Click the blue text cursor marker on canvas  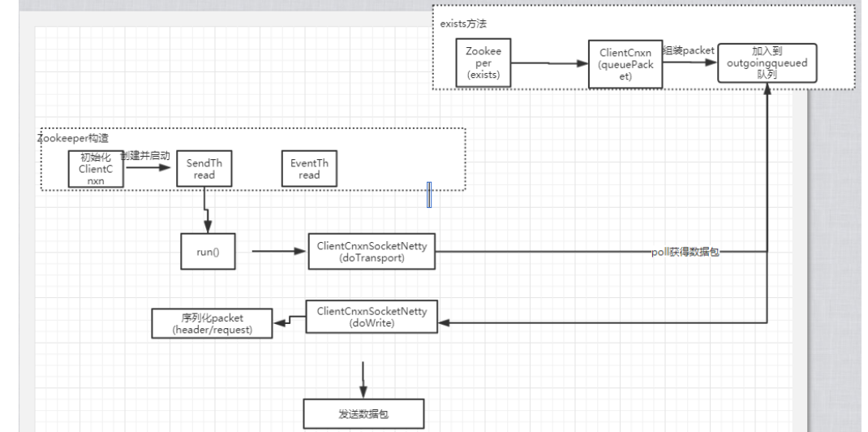click(429, 194)
